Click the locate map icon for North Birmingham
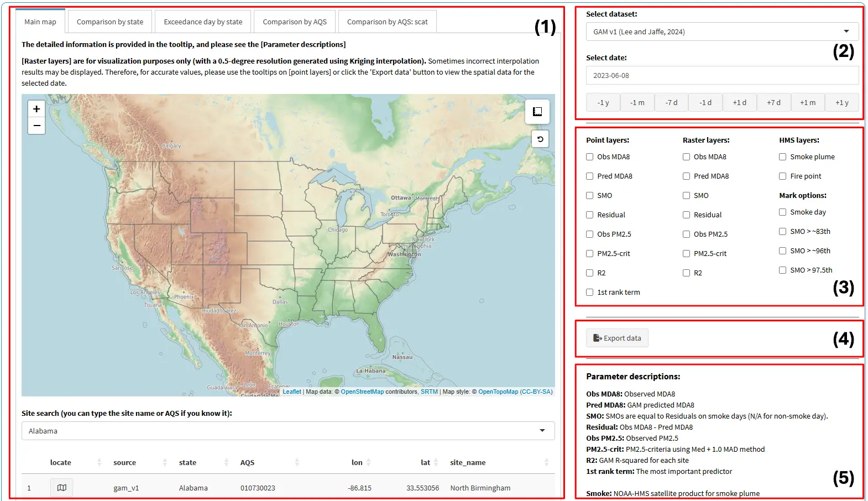 (x=61, y=488)
